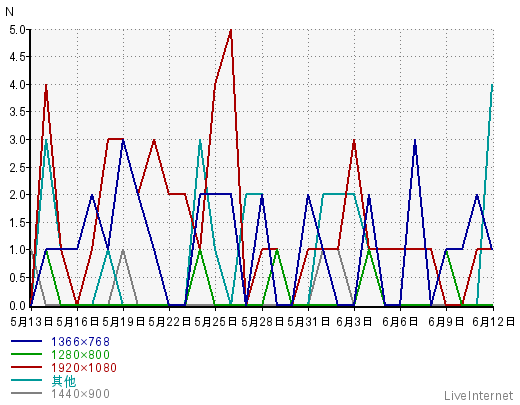
Task: Click the teal 其他 legend line swatch
Action: (27, 380)
